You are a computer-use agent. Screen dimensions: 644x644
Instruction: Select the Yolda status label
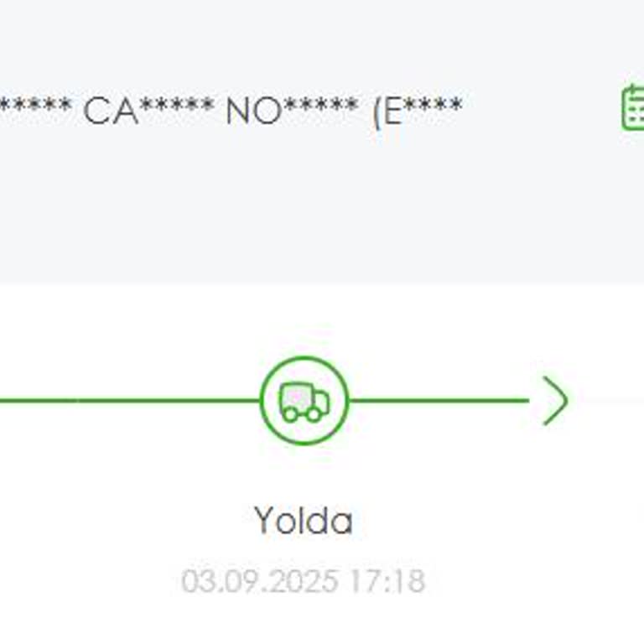(304, 521)
